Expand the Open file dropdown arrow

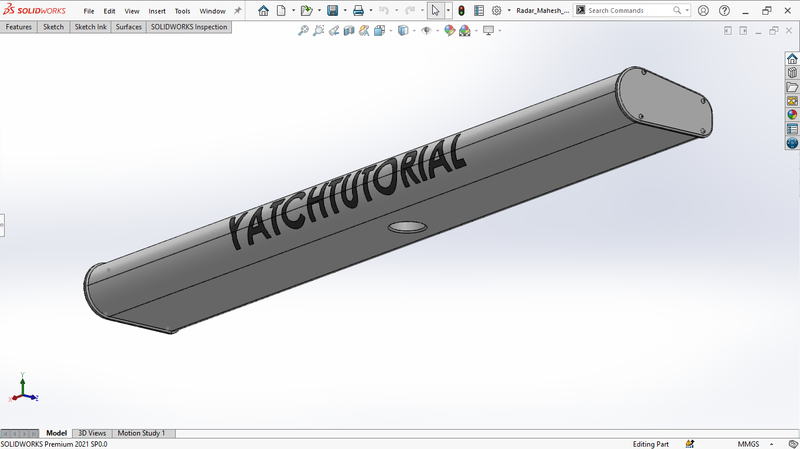pyautogui.click(x=319, y=10)
